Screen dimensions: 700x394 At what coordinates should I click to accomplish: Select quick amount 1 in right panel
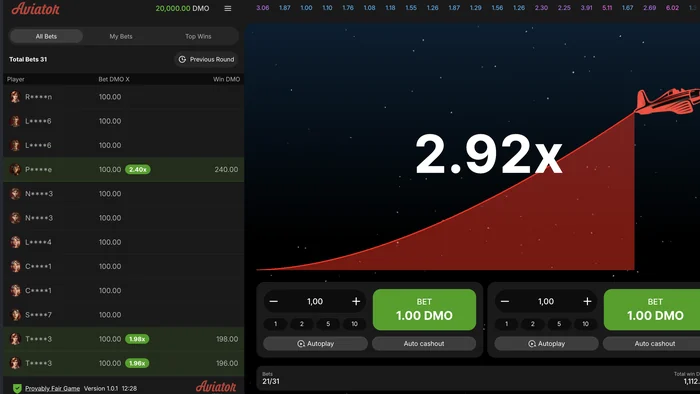coord(506,324)
